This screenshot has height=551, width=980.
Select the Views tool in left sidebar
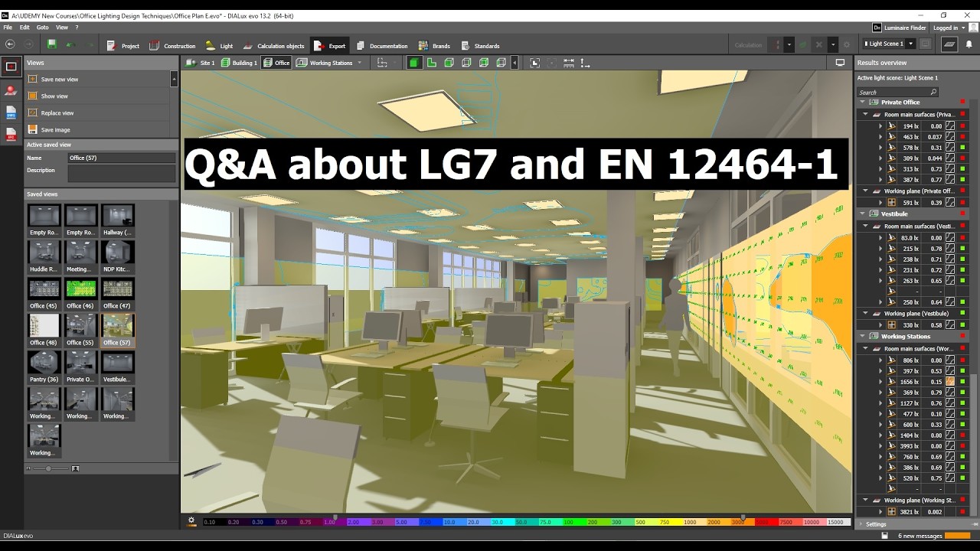click(x=11, y=67)
